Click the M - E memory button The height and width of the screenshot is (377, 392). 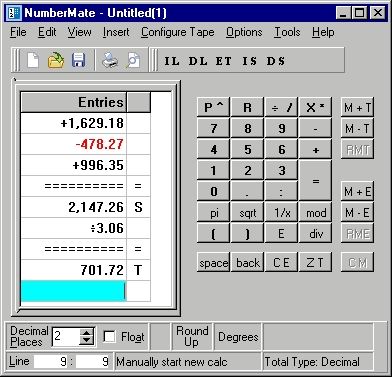point(357,212)
